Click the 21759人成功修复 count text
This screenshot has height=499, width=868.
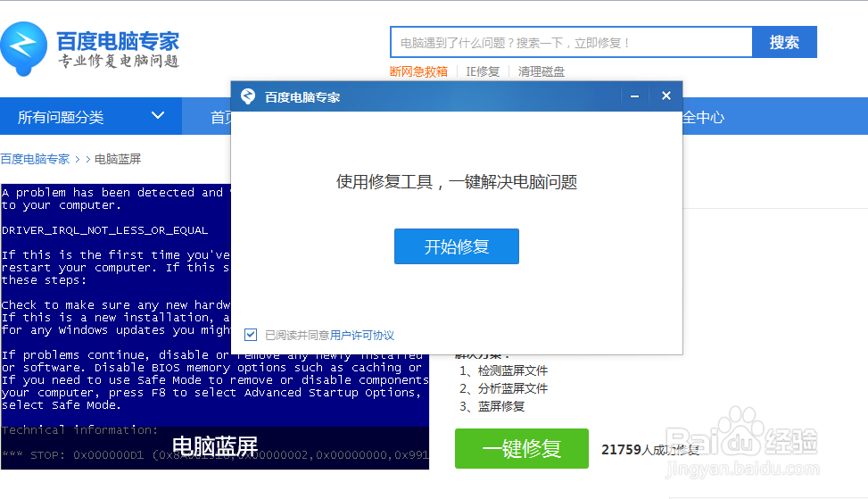coord(650,449)
